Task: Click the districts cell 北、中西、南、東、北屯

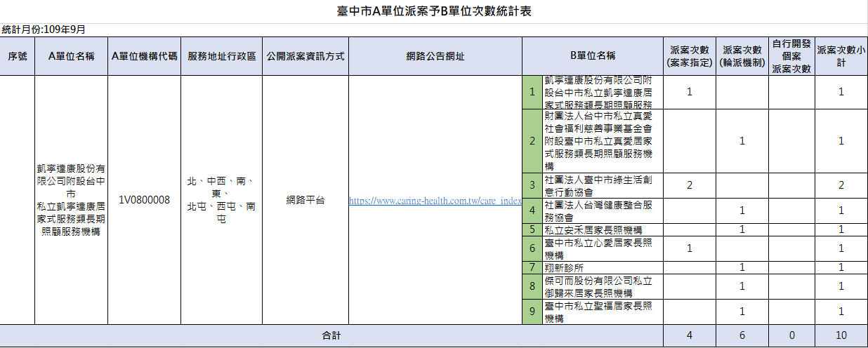Action: pyautogui.click(x=222, y=200)
